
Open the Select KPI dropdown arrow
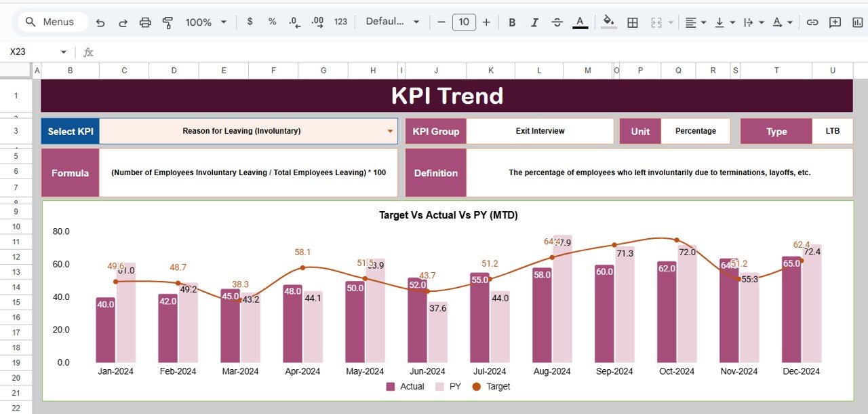[390, 131]
